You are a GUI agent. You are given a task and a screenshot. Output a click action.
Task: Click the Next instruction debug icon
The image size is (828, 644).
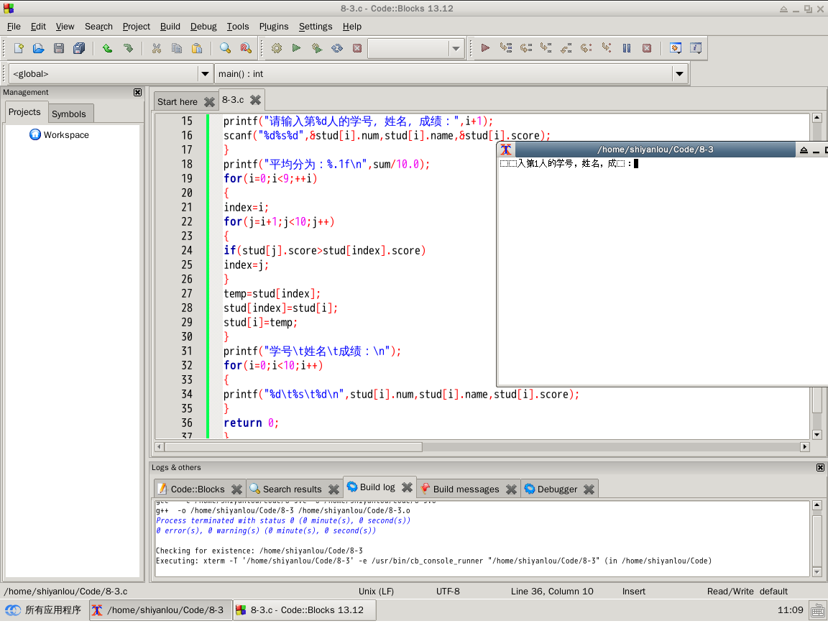coord(586,49)
